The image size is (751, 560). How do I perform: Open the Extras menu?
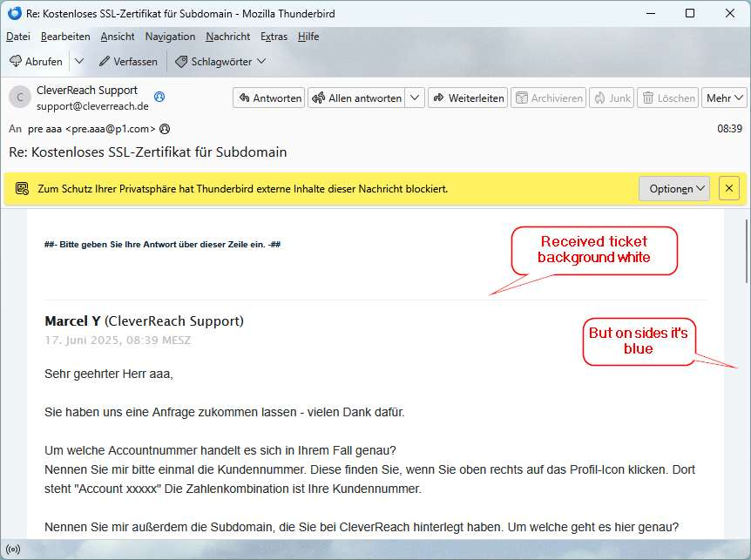274,37
